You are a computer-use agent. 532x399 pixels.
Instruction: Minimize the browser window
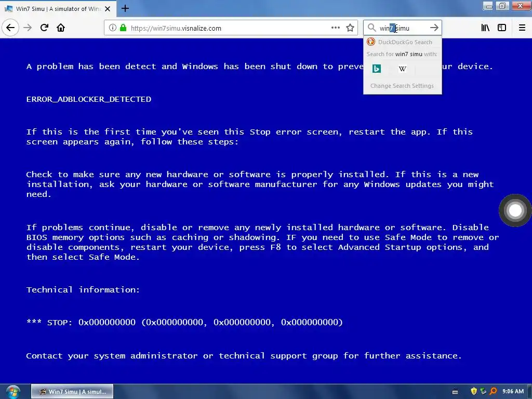(x=488, y=5)
